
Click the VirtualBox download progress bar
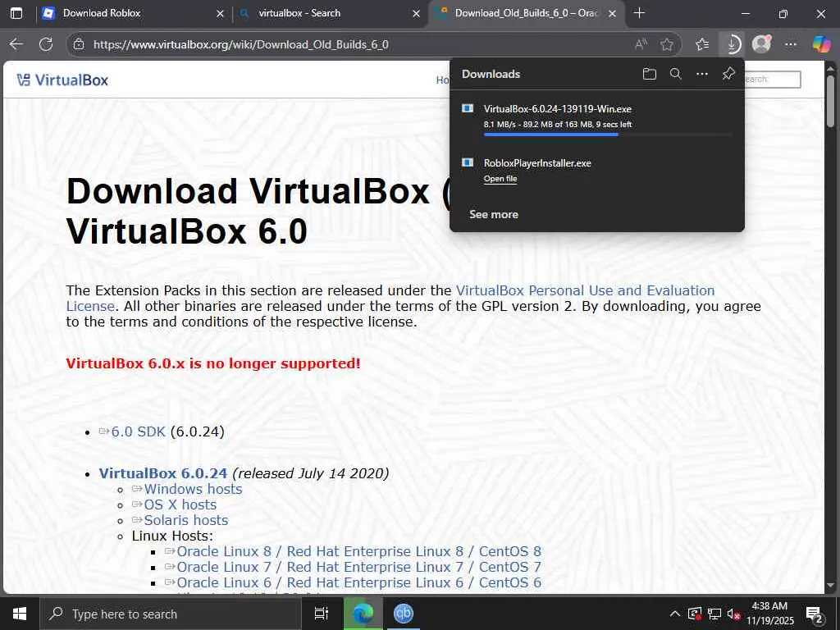point(608,135)
